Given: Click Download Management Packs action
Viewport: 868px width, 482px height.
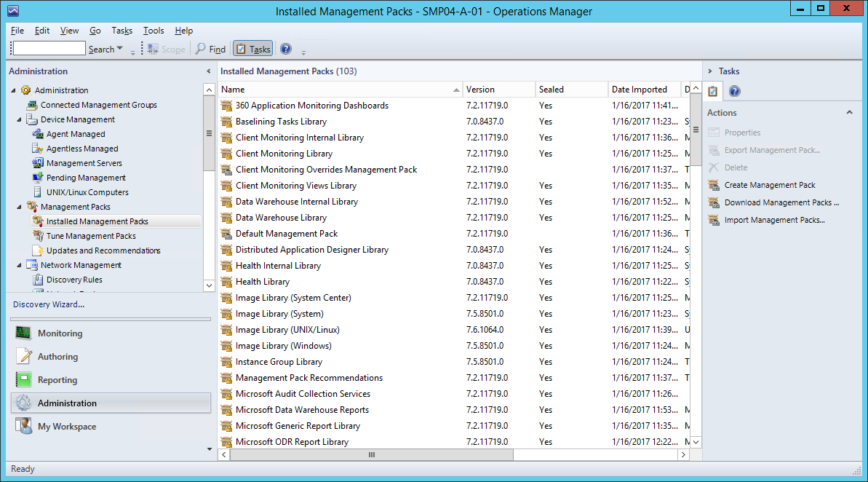Looking at the screenshot, I should tap(781, 202).
